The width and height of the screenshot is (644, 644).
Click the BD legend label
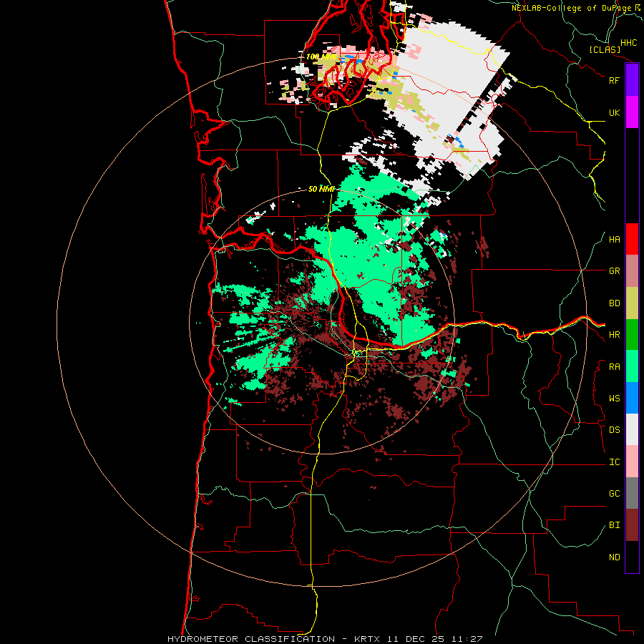coord(614,303)
